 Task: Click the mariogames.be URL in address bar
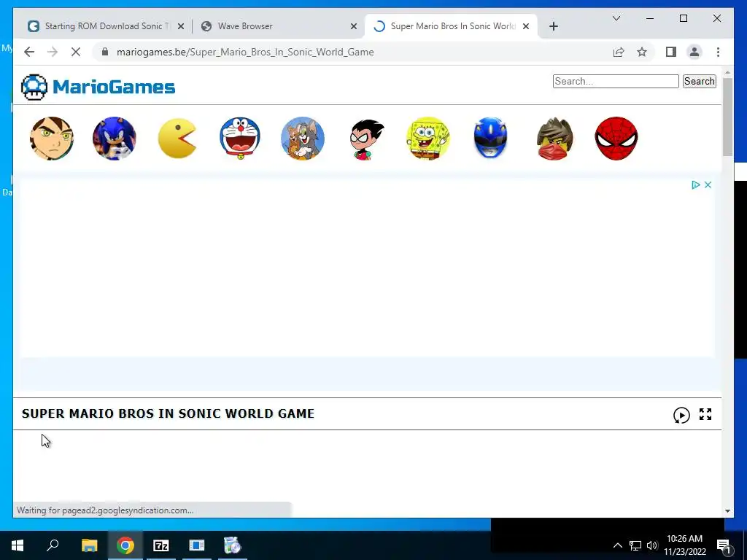245,52
